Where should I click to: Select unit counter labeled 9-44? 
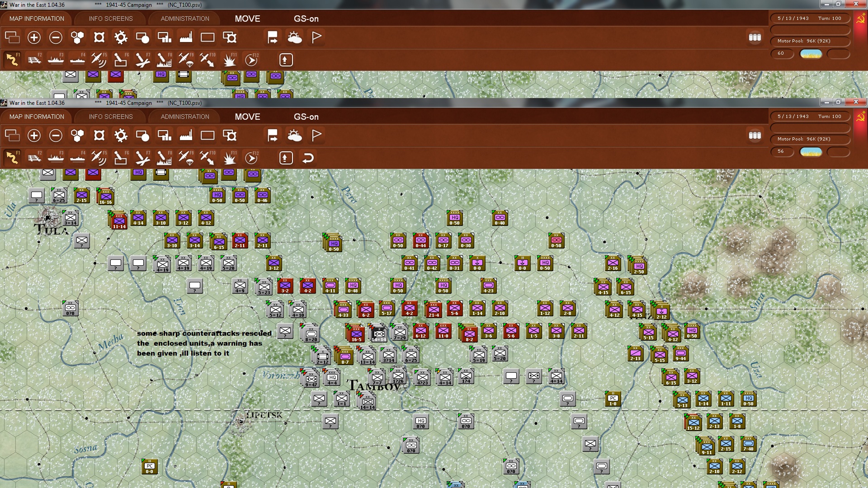tap(680, 353)
